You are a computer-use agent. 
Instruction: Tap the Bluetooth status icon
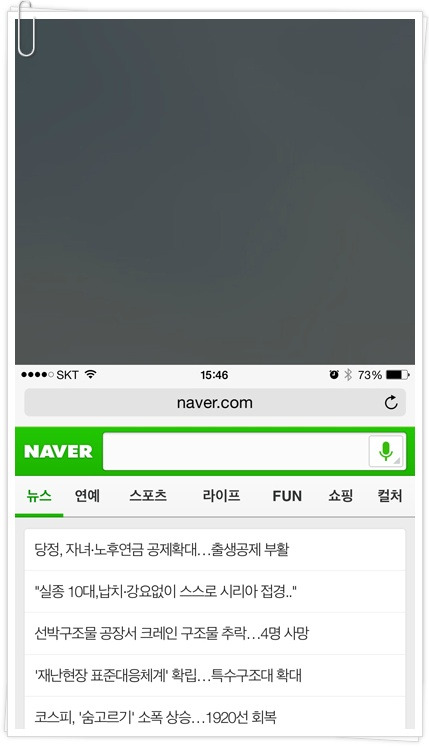point(348,375)
